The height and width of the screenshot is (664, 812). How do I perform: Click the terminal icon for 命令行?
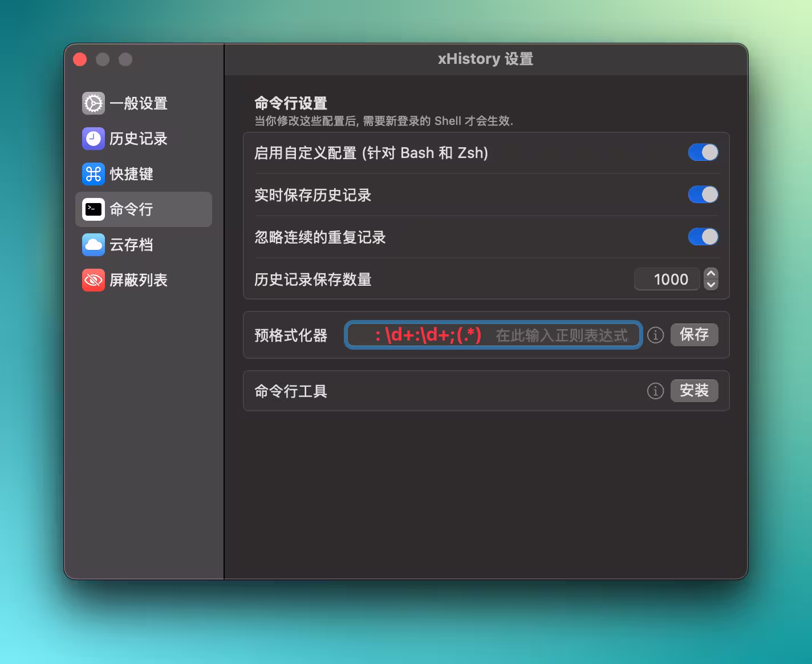coord(94,209)
